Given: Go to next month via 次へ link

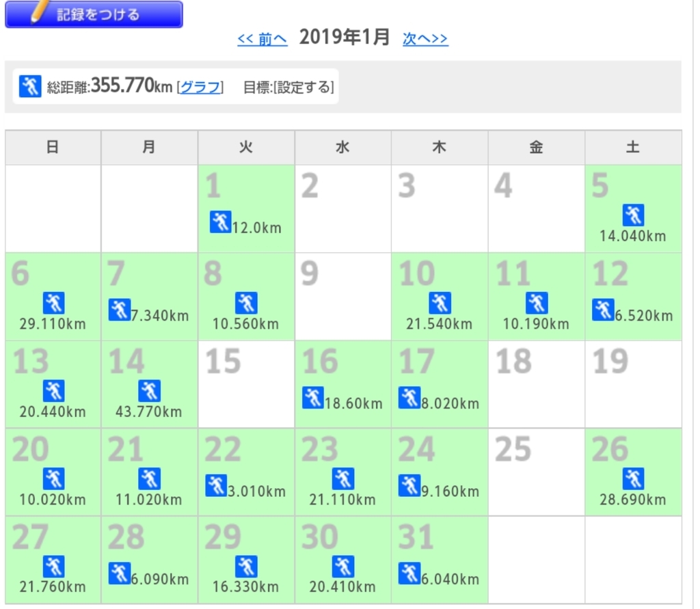Looking at the screenshot, I should (x=425, y=39).
